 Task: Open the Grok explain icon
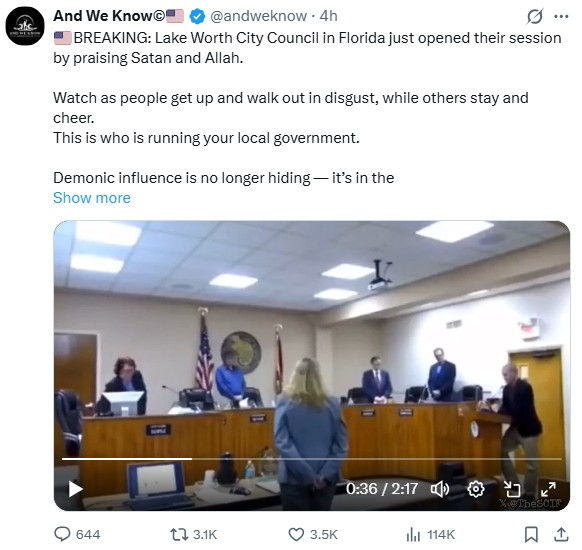tap(535, 16)
